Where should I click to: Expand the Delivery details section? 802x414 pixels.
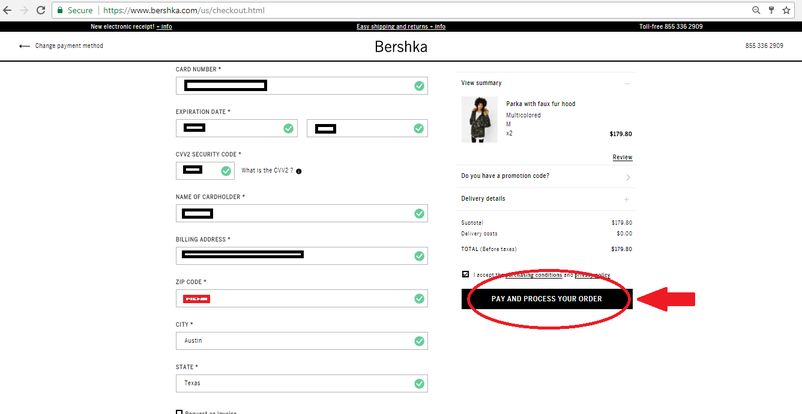(x=627, y=199)
